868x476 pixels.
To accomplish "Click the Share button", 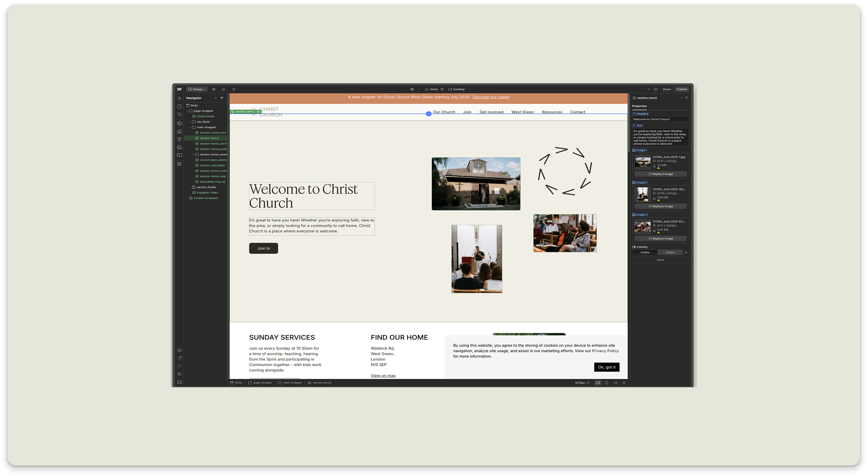I will [667, 89].
